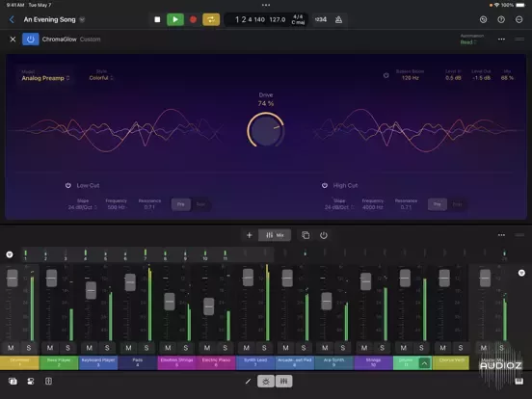Select the Bypass Below 120 Hz value
532x399 pixels.
click(x=411, y=78)
